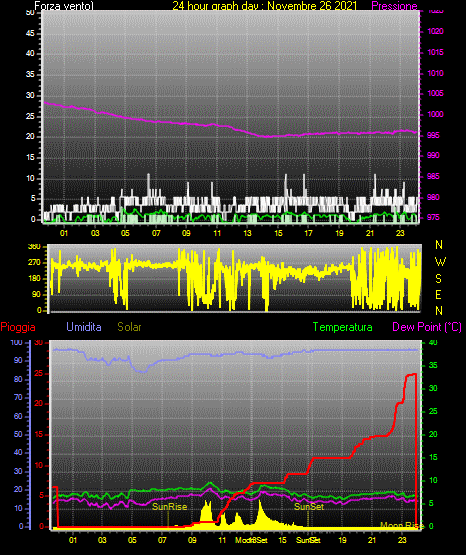Viewport: 466px width, 555px height.
Task: Click the 45 wind force axis value
Action: tap(30, 33)
